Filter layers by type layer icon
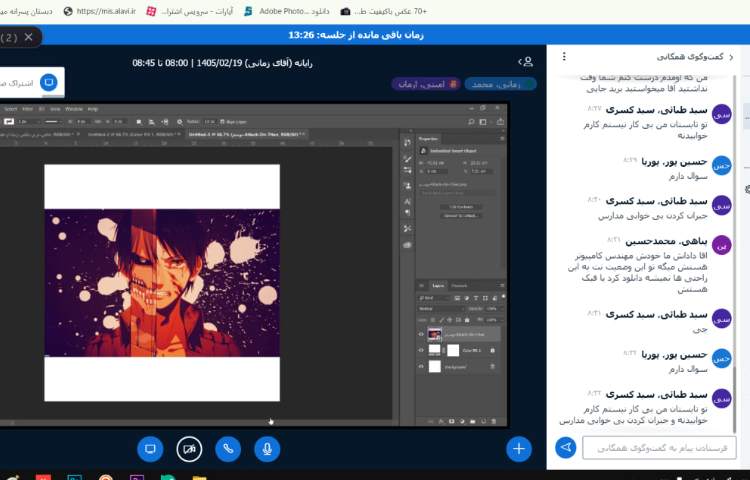The image size is (750, 480). [475, 298]
